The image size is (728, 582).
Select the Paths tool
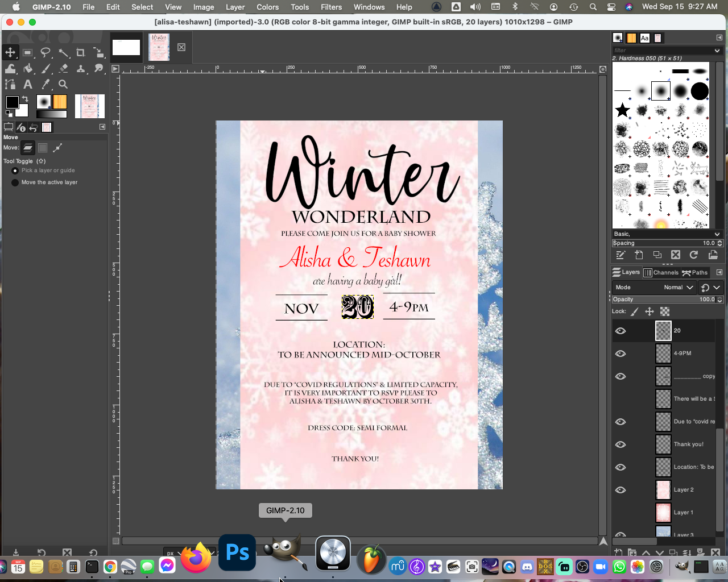[10, 84]
